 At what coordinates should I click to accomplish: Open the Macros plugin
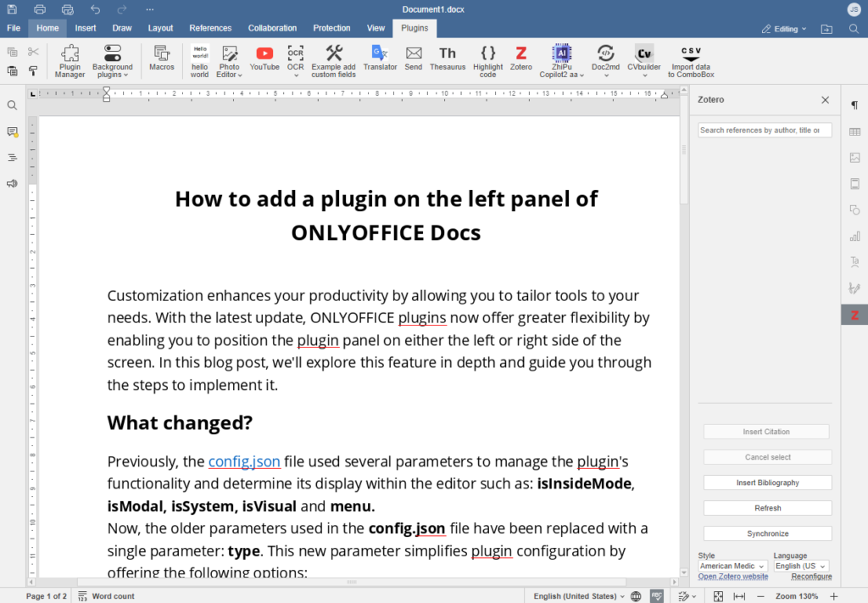click(161, 60)
